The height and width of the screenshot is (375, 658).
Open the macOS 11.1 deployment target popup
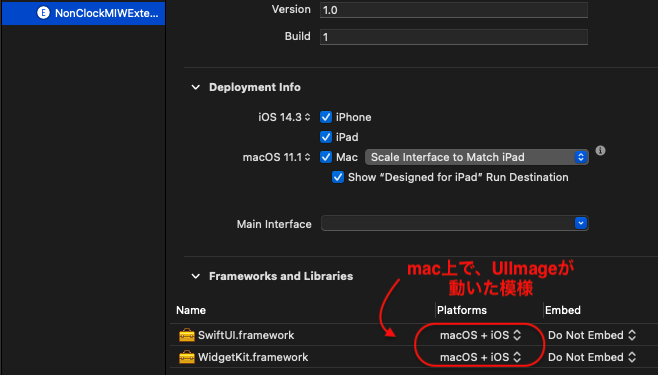pyautogui.click(x=277, y=157)
